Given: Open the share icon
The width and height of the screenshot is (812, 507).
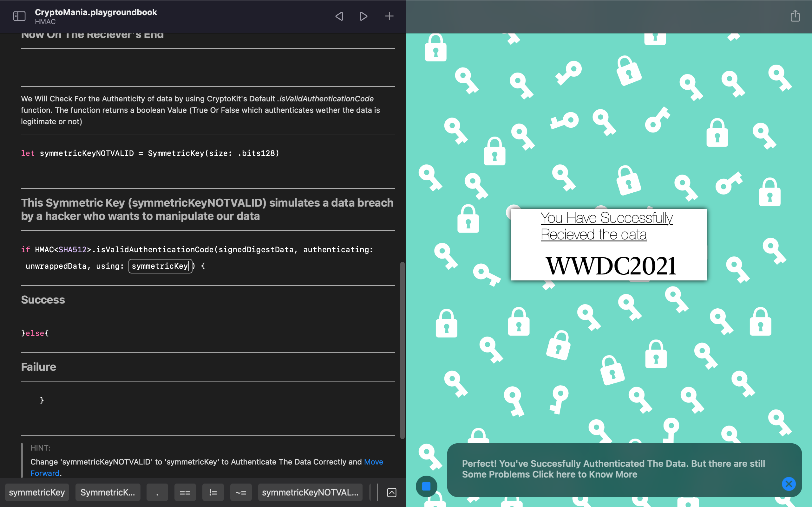Looking at the screenshot, I should click(x=795, y=16).
